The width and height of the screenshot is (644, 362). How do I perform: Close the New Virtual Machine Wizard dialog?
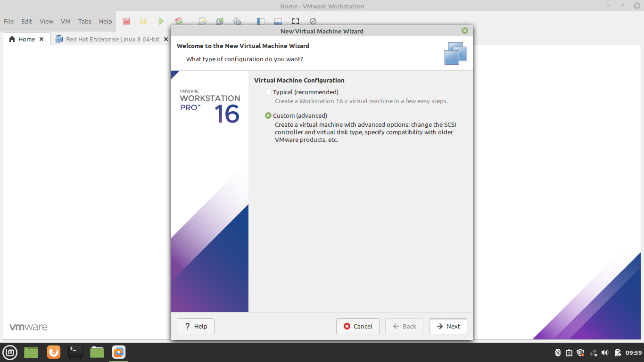point(465,31)
